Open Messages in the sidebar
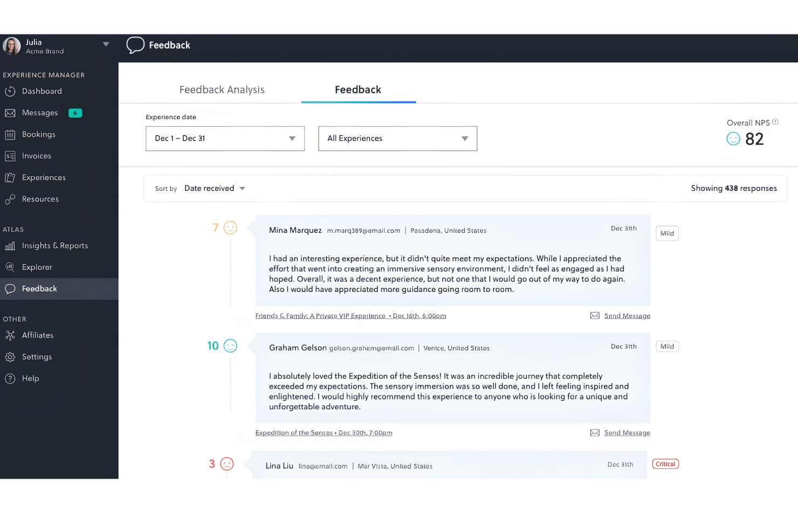798x532 pixels. [x=40, y=113]
